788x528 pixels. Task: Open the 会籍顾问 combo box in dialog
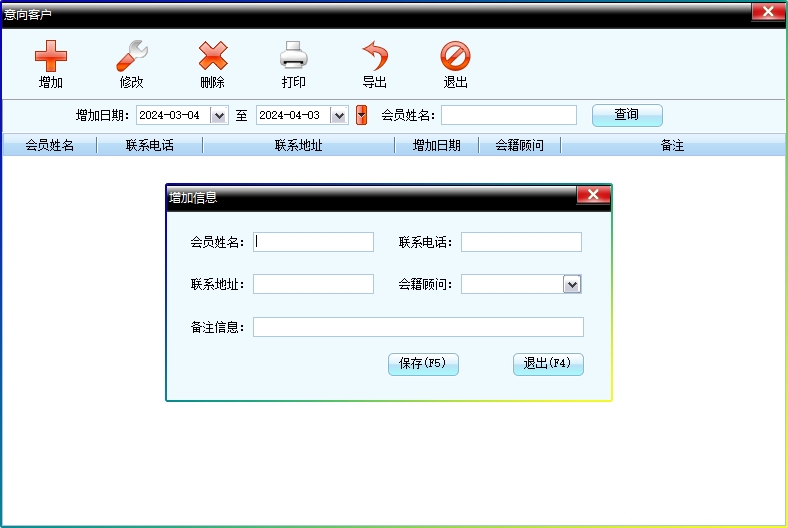pyautogui.click(x=571, y=285)
